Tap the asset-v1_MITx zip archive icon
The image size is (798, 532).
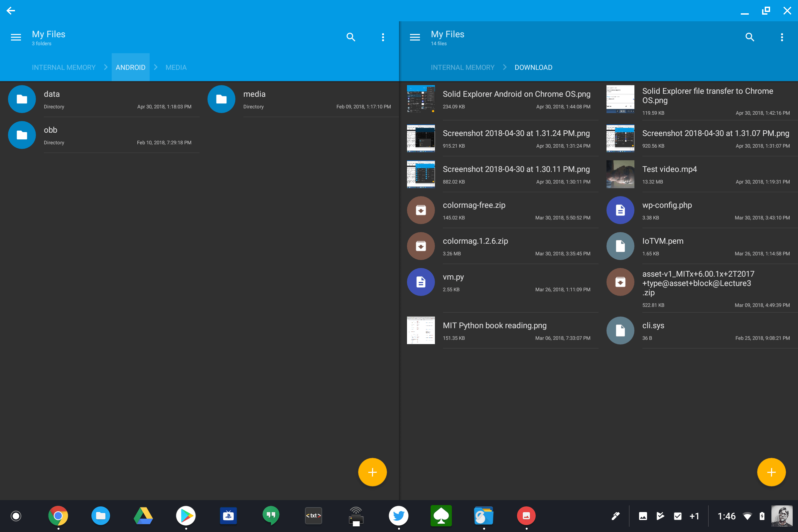(x=620, y=282)
